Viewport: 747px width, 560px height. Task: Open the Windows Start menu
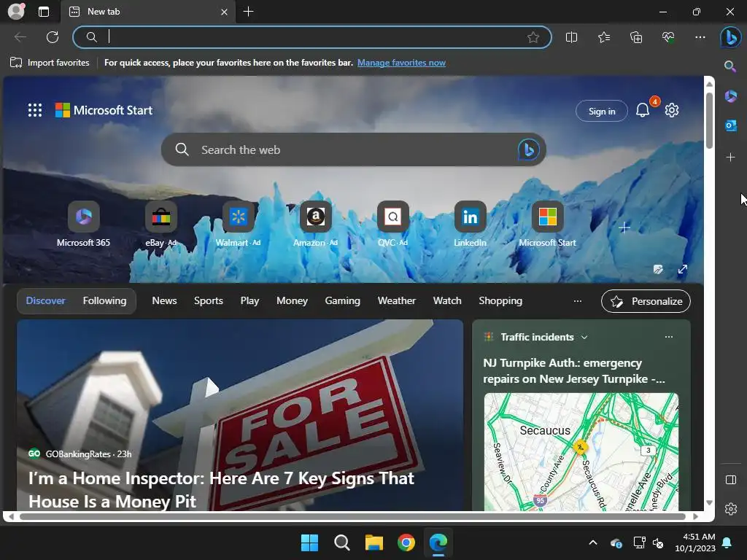pos(309,542)
